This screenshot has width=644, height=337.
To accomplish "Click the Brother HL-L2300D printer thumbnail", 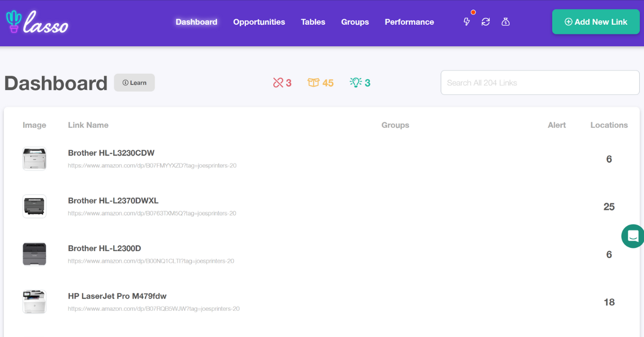I will coord(34,254).
